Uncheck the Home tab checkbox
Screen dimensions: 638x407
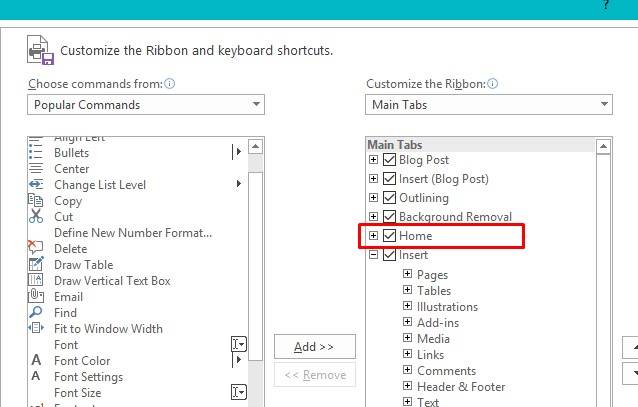pos(389,235)
